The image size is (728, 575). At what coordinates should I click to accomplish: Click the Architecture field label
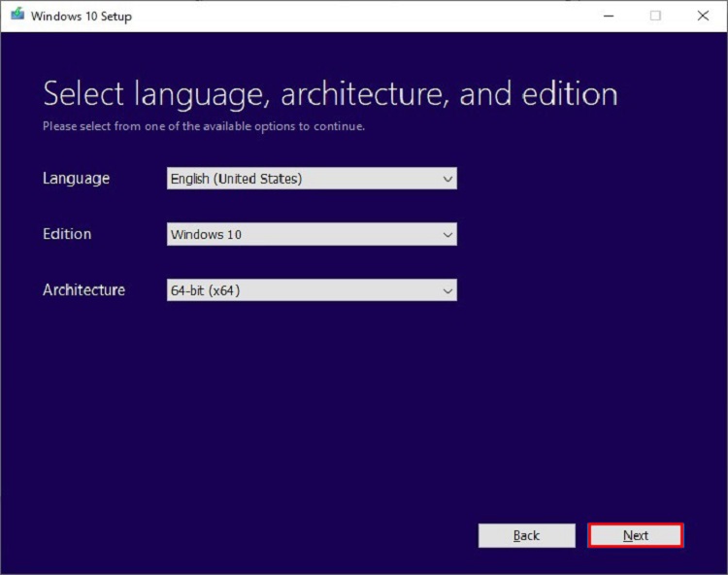point(83,289)
